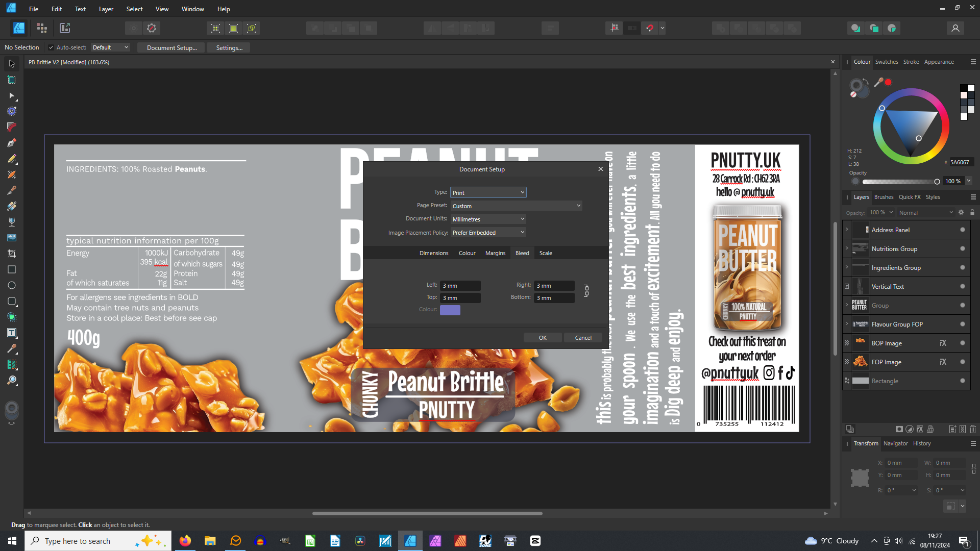This screenshot has width=980, height=551.
Task: Click the Document Setup... context toolbar button
Action: point(171,47)
